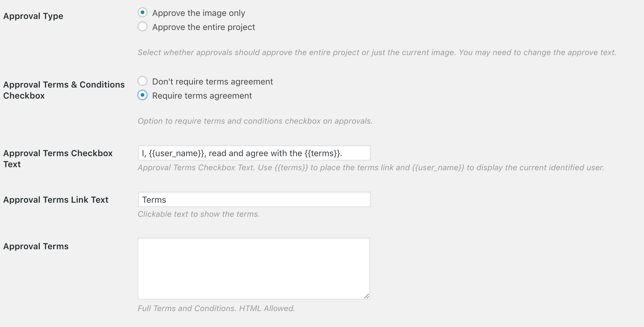Enable the "Require terms agreement" radio button
Screen dimensions: 644x327
click(142, 95)
